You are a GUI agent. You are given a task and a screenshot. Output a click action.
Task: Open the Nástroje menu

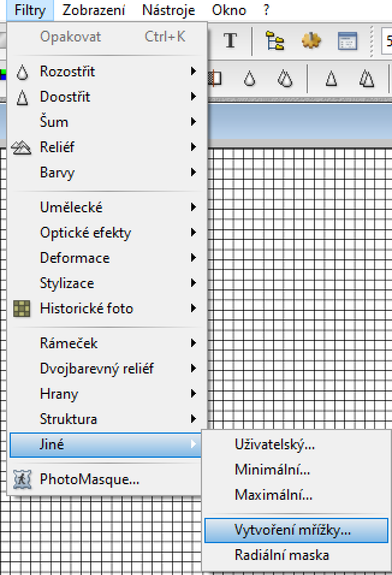168,10
